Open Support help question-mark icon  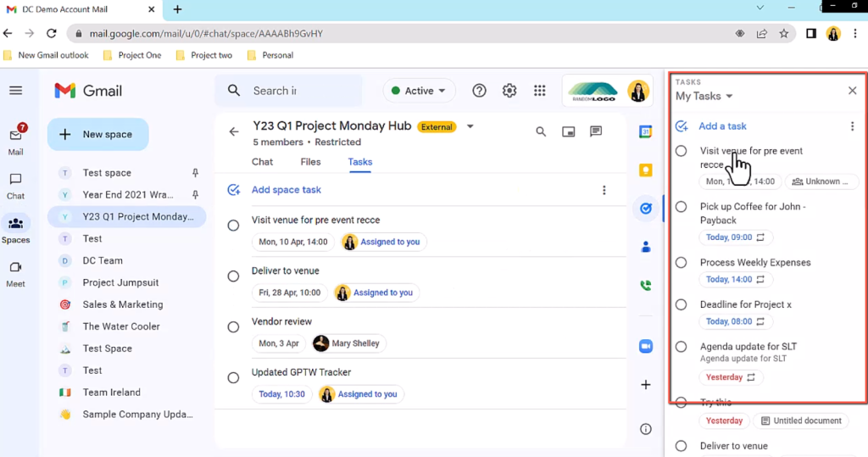(479, 90)
